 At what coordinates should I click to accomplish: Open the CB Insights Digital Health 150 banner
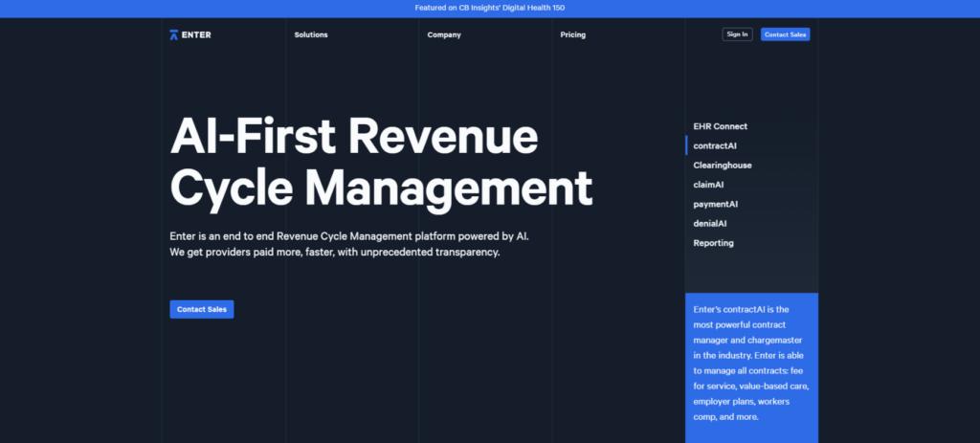490,8
